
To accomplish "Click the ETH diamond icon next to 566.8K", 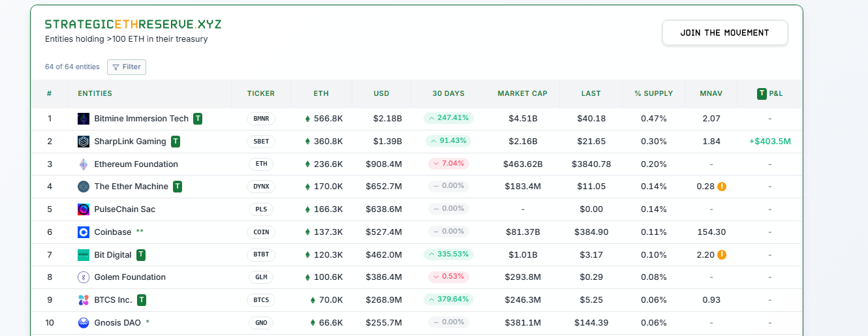I will 308,119.
